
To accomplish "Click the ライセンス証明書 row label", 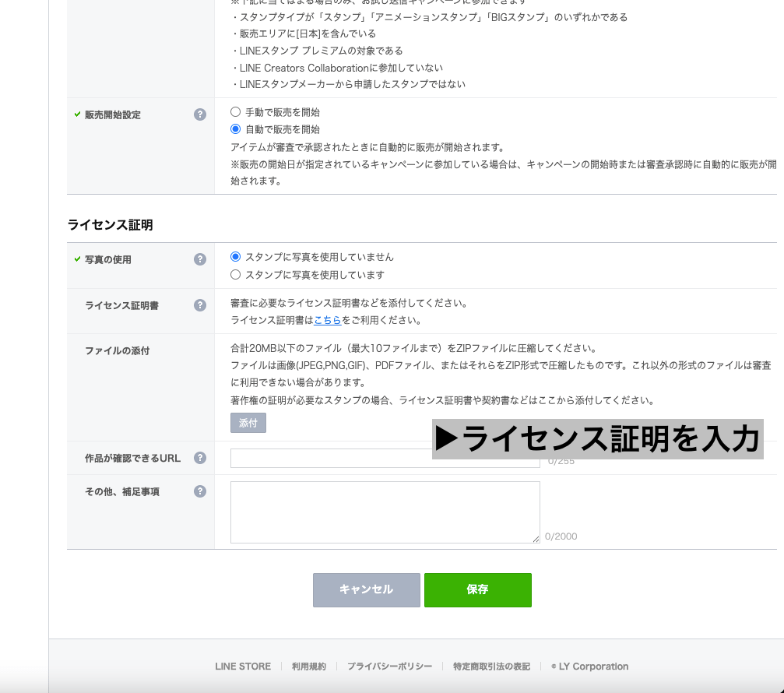I will coord(121,305).
